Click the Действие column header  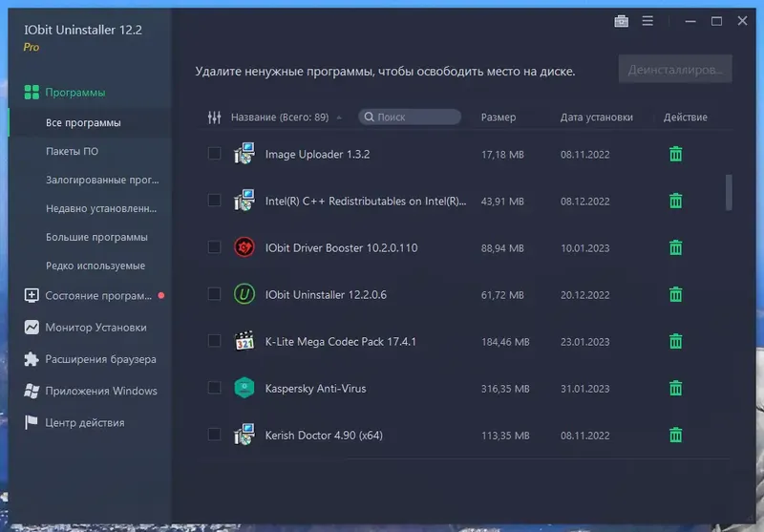tap(685, 117)
